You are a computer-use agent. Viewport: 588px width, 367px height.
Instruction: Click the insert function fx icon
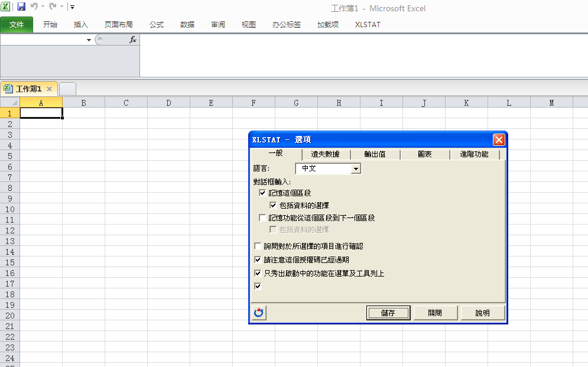point(133,40)
